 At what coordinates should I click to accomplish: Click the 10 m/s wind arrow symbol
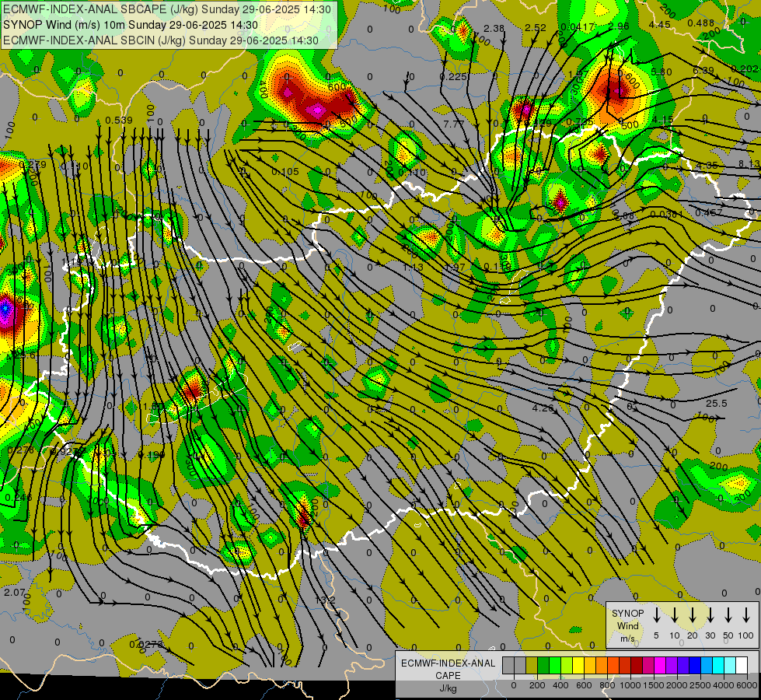[x=674, y=615]
